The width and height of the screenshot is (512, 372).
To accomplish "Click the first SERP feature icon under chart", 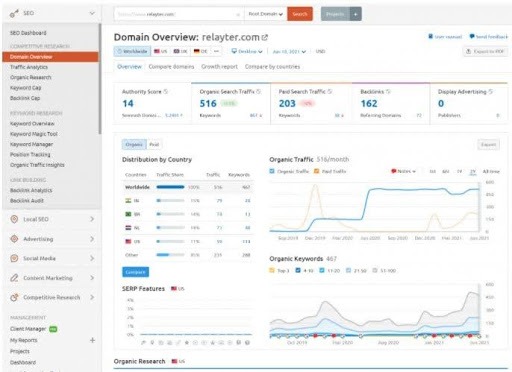I will [x=144, y=342].
